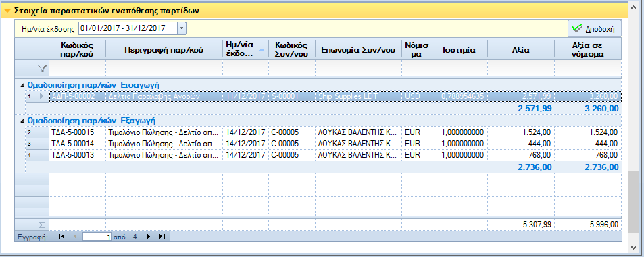Sort by the 'Αξία σε νόμισμα' column header

coord(588,49)
